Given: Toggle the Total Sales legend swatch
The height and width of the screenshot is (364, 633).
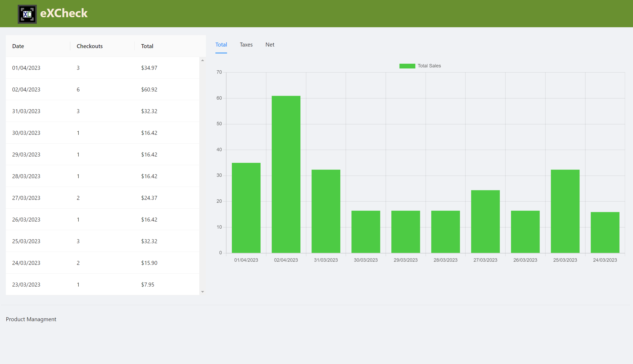Looking at the screenshot, I should point(407,66).
